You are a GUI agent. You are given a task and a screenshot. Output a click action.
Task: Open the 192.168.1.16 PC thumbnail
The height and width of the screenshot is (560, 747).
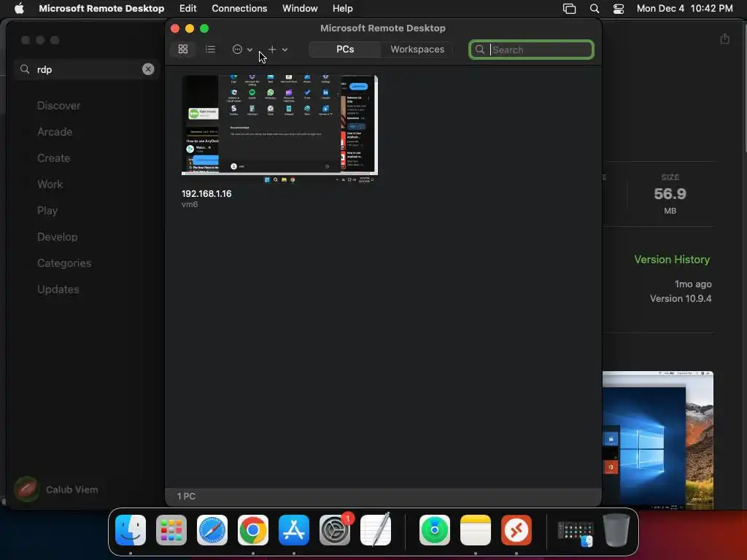coord(279,128)
